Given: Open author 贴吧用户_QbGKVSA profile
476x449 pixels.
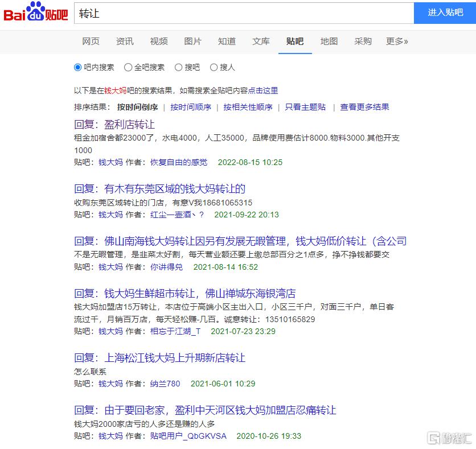Looking at the screenshot, I should tap(188, 436).
